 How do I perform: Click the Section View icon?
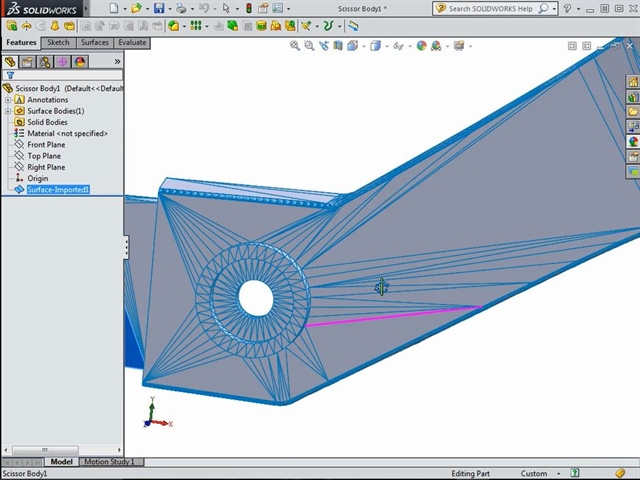338,46
